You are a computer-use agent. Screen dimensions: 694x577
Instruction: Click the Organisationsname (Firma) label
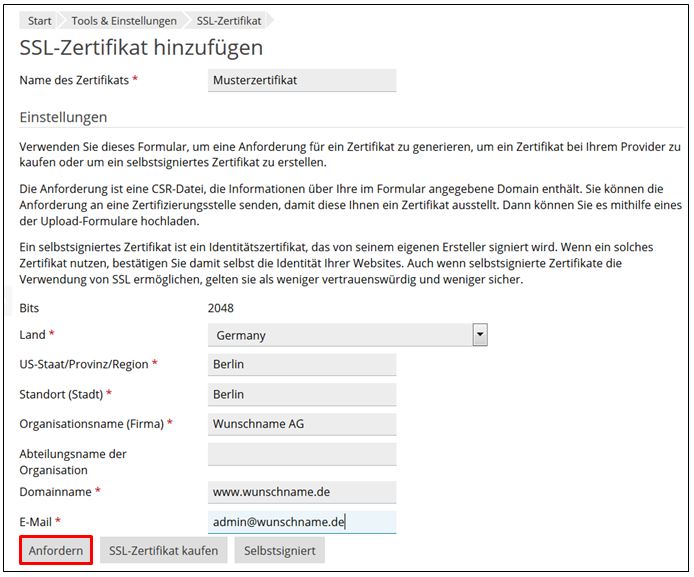click(92, 424)
